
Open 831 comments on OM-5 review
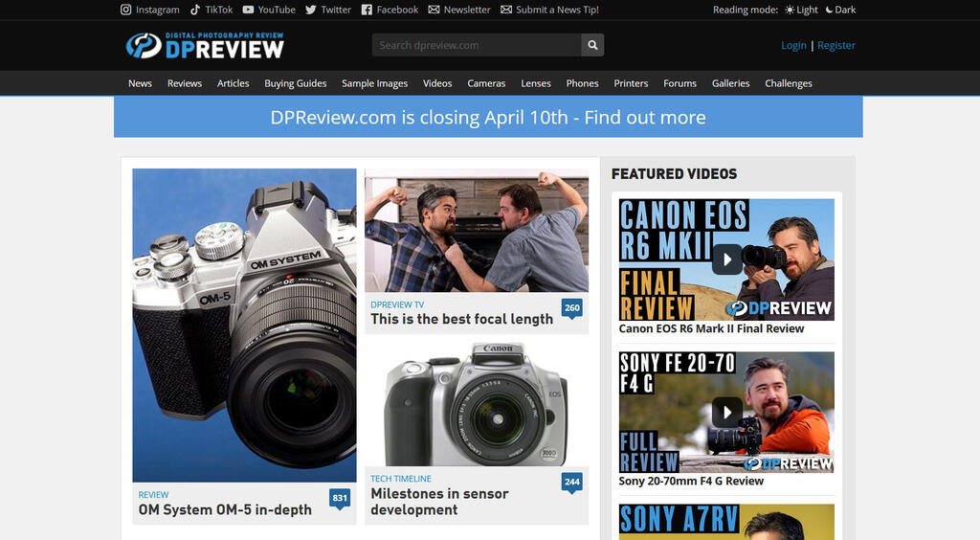click(340, 498)
